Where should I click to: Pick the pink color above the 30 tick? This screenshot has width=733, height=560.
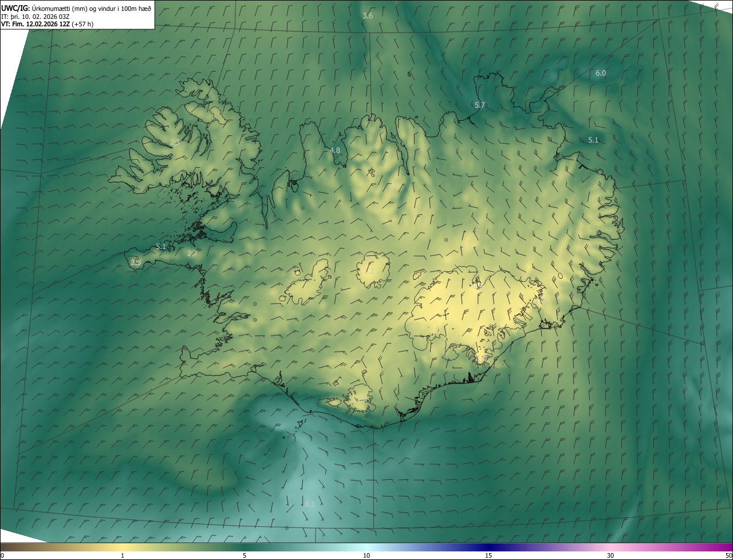[610, 547]
